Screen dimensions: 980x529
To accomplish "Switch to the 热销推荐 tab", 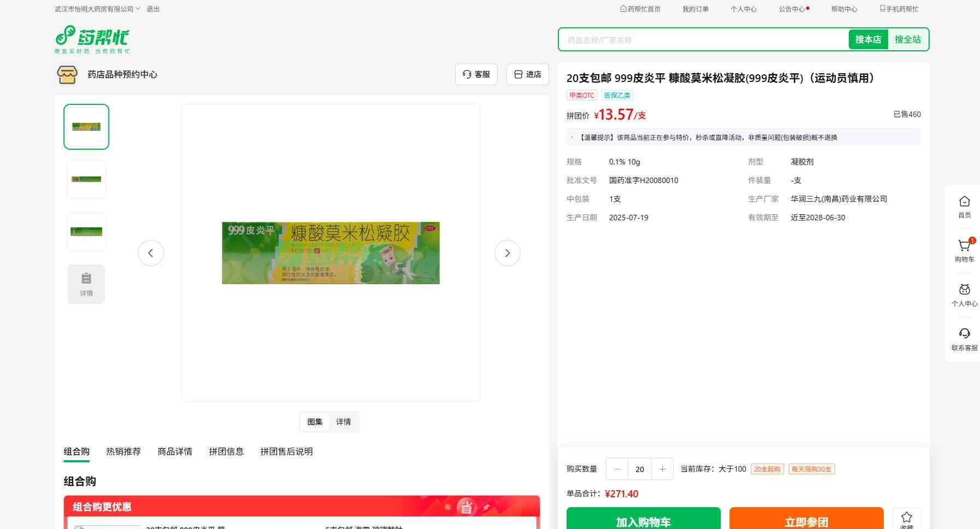I will point(124,451).
